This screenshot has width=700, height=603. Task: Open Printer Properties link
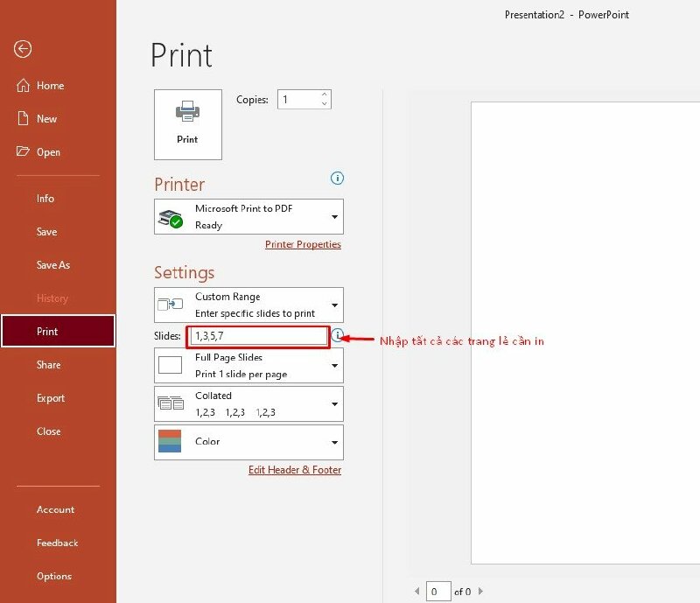[x=303, y=244]
